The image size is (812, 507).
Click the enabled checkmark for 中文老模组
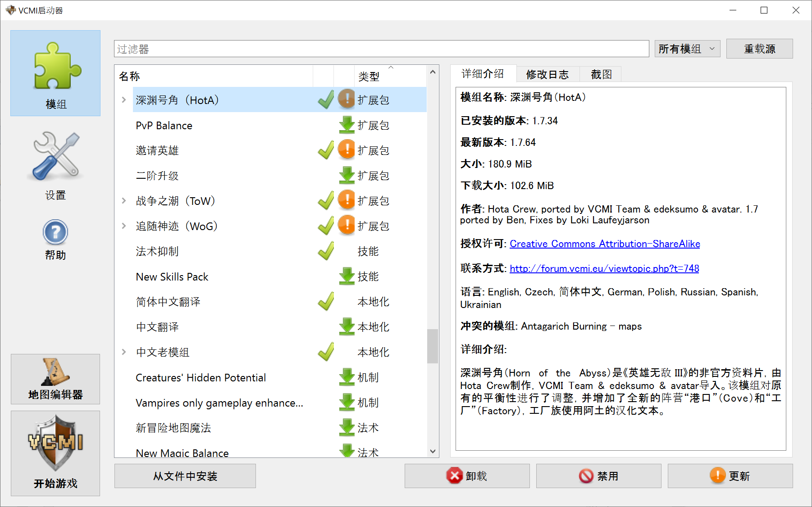[326, 352]
